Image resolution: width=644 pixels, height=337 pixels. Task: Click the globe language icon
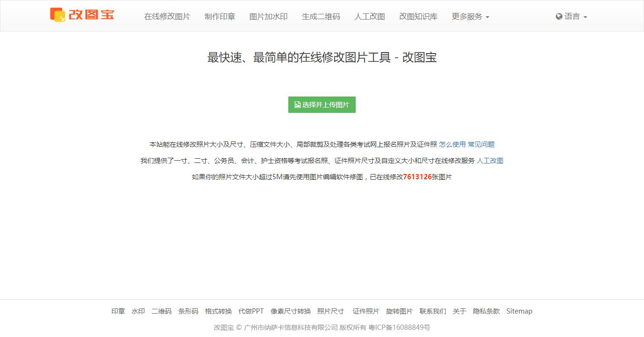(x=559, y=16)
